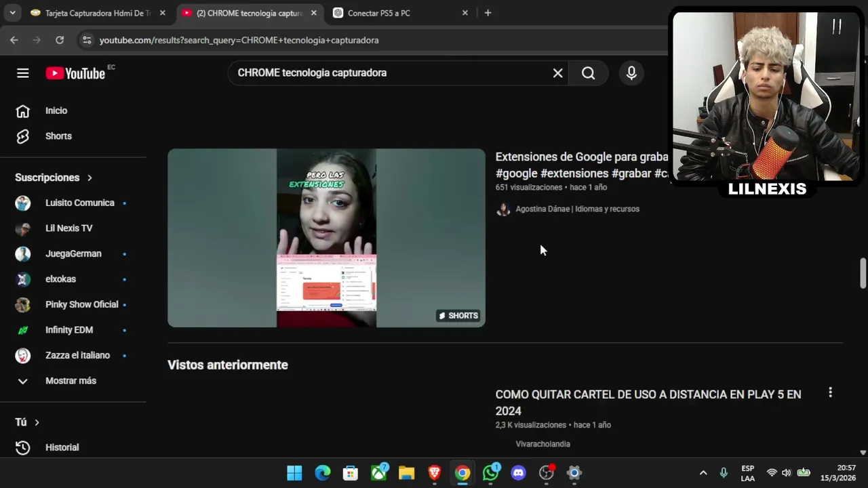Screen dimensions: 868x488
Task: Open WhatsApp from taskbar
Action: point(490,473)
